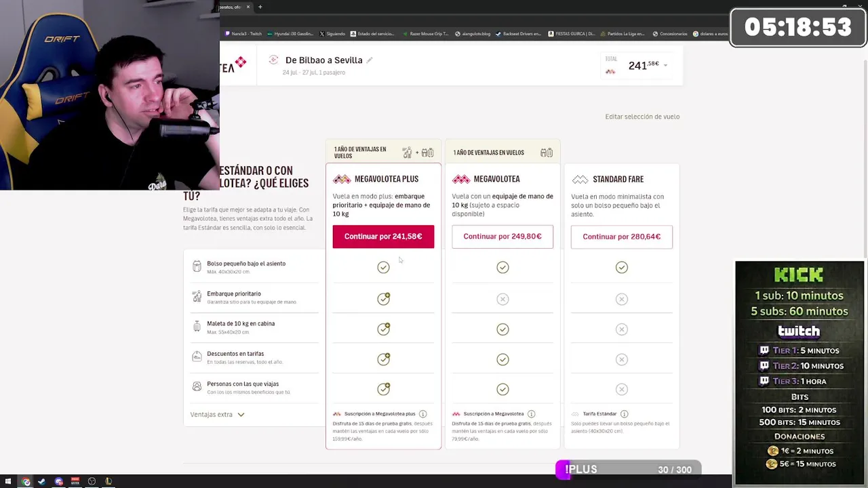Click the Standard Fare logo icon
Screen dimensions: 868x488
tap(580, 179)
